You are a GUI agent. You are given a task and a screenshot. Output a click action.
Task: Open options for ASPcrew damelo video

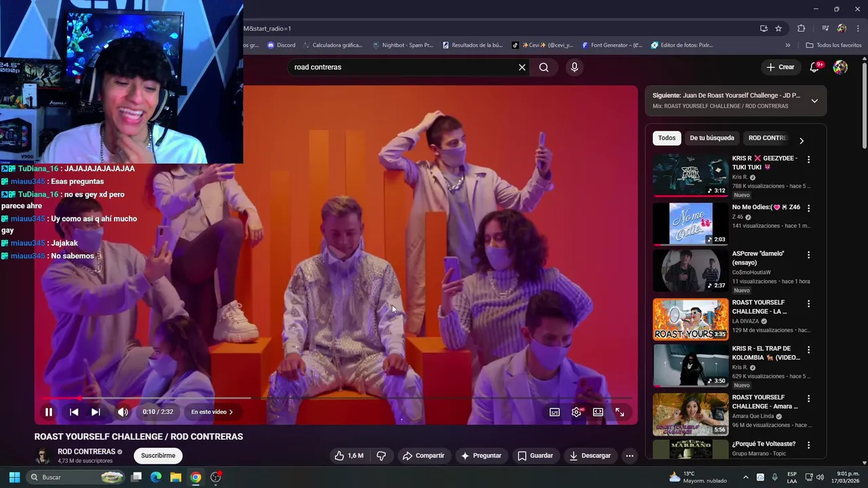[x=808, y=255]
